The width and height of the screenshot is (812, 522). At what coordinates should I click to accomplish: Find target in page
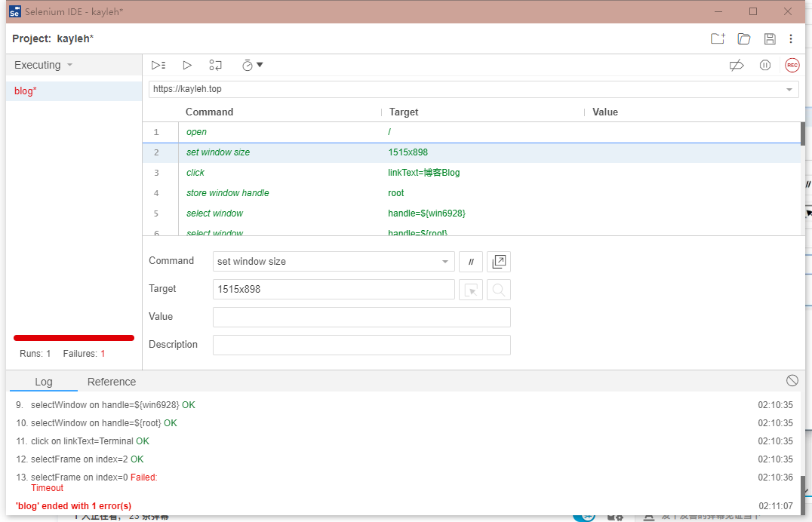pos(499,290)
